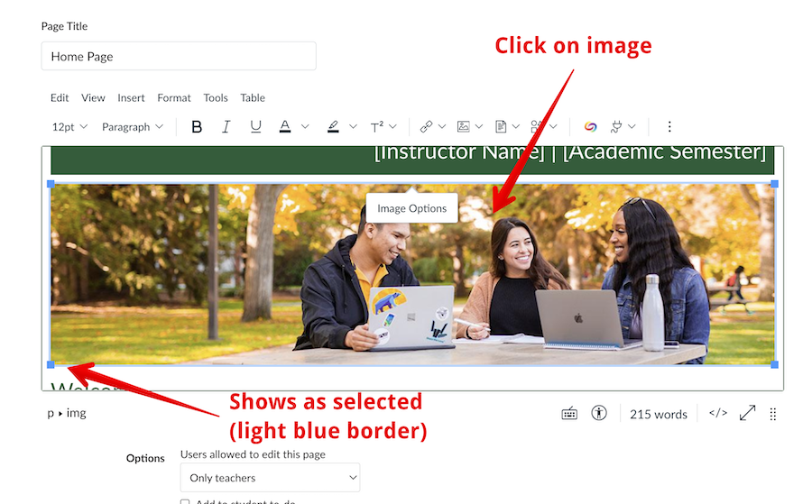Open the 12pt font size dropdown
The width and height of the screenshot is (812, 504).
click(x=69, y=127)
